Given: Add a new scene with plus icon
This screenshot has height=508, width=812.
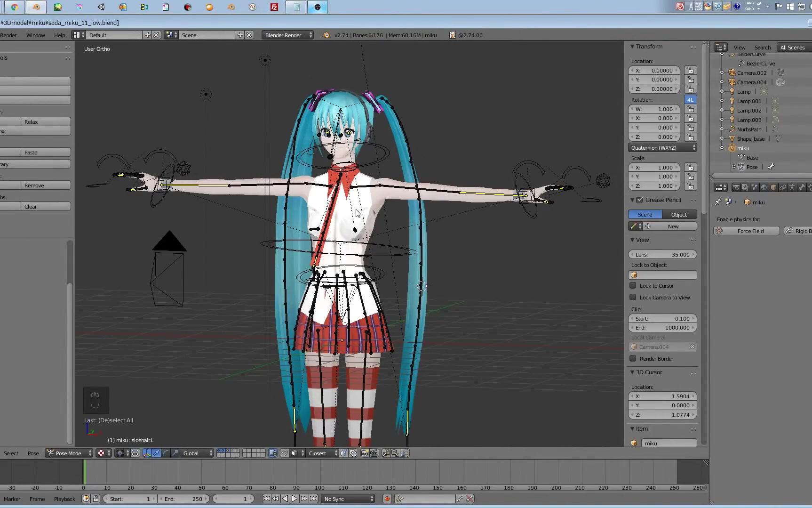Looking at the screenshot, I should coord(240,35).
